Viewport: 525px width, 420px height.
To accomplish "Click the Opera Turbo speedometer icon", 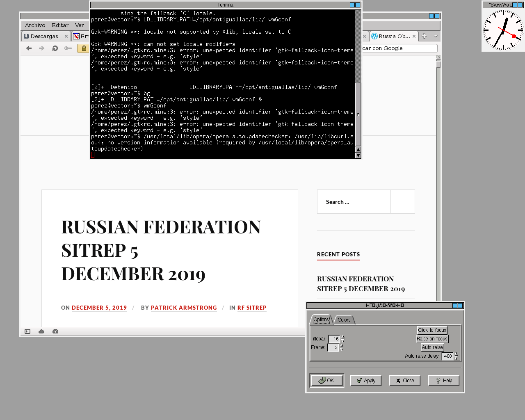I will coord(55,331).
